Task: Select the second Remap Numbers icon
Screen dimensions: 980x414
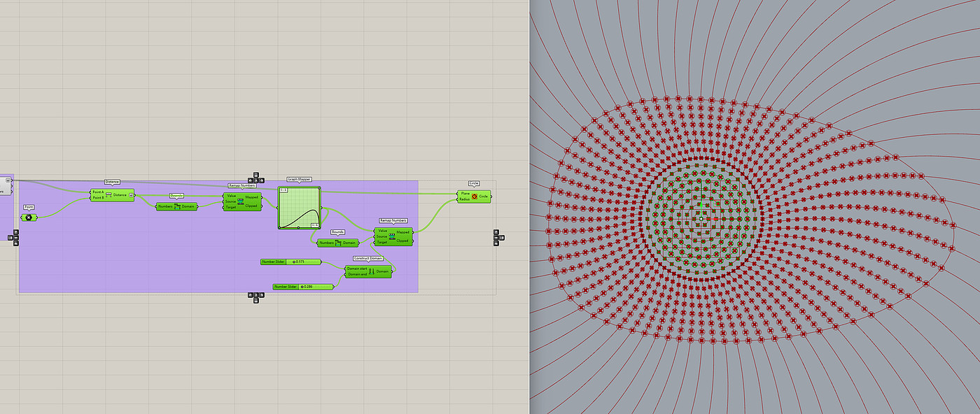Action: [x=393, y=236]
